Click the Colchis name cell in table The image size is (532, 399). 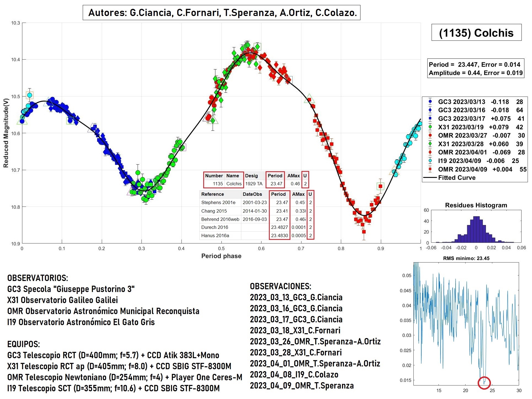click(234, 184)
